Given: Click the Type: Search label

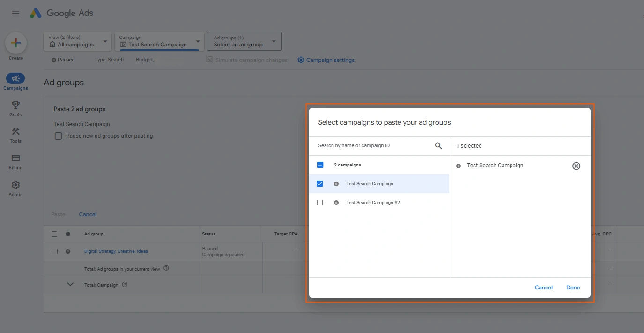Looking at the screenshot, I should 109,60.
